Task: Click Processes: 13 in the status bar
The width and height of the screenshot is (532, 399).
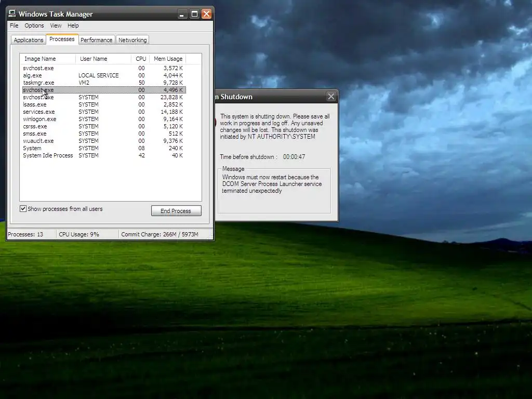Action: tap(25, 234)
